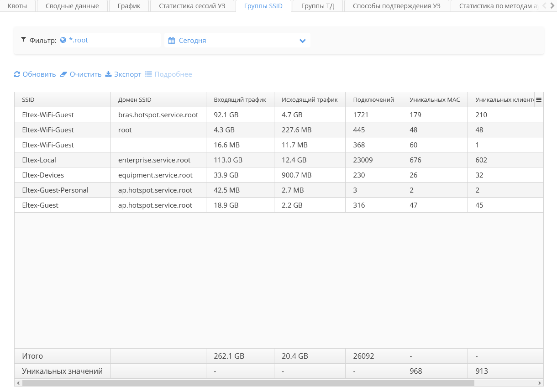Expand the Сегодня period dropdown

tap(302, 41)
